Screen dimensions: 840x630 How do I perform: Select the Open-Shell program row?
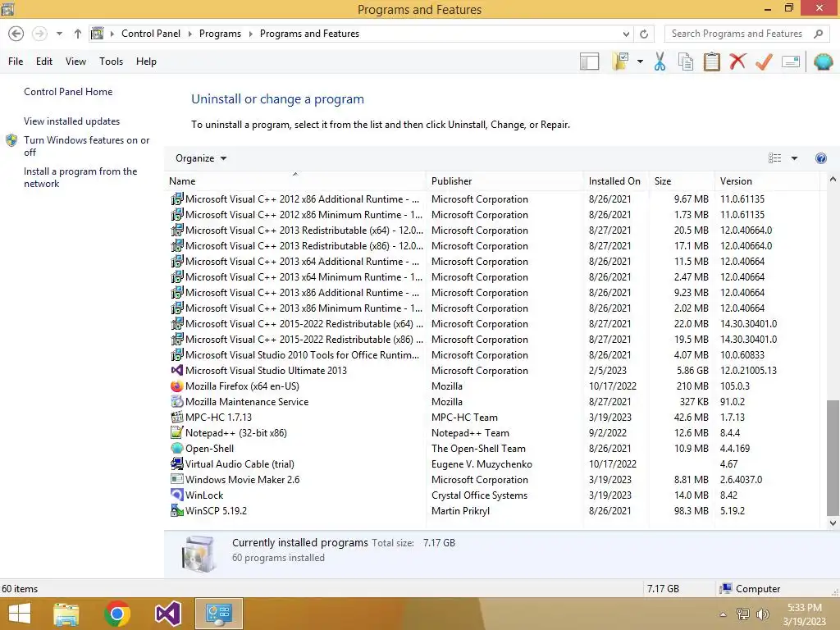492,449
